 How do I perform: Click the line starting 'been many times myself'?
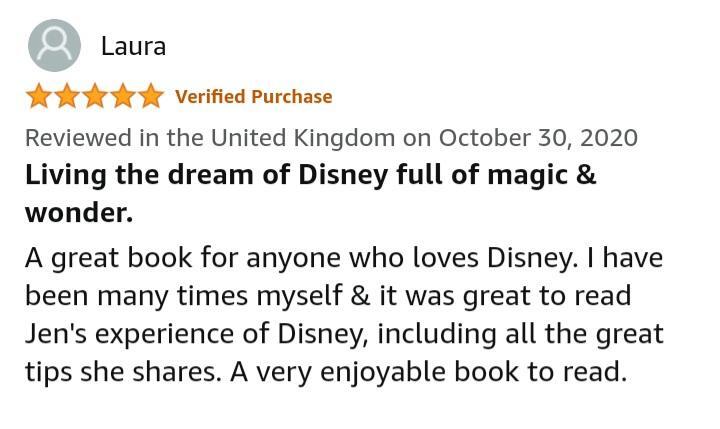328,296
